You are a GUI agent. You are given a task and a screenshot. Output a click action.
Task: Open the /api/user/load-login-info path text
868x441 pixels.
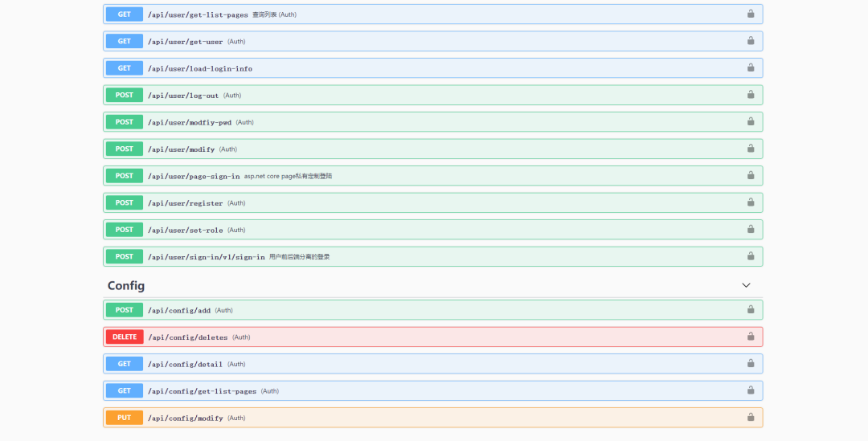[200, 68]
